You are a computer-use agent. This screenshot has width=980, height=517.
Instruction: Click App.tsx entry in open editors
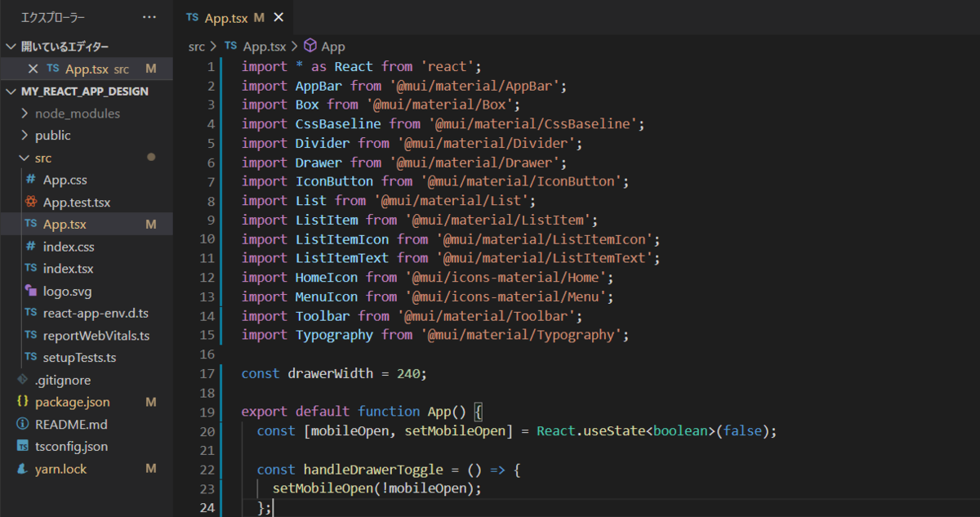87,69
